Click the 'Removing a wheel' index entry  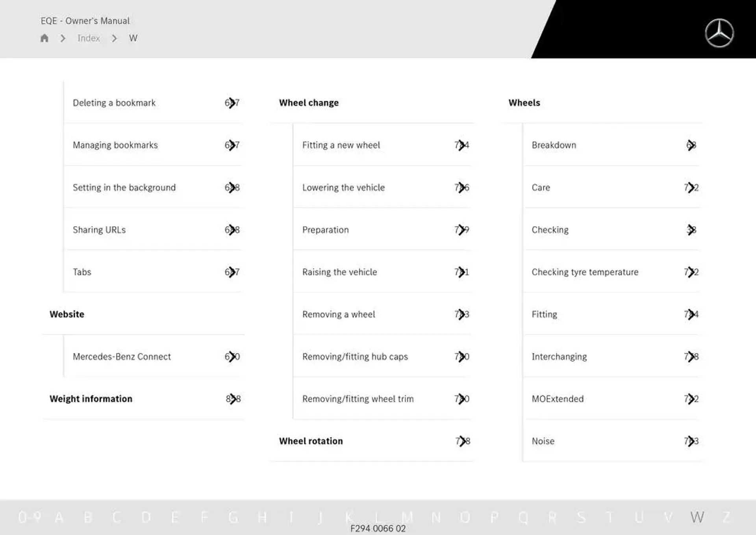coord(337,314)
